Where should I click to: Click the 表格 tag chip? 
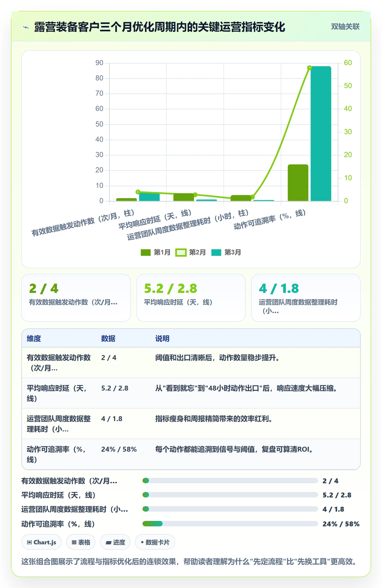coord(81,542)
